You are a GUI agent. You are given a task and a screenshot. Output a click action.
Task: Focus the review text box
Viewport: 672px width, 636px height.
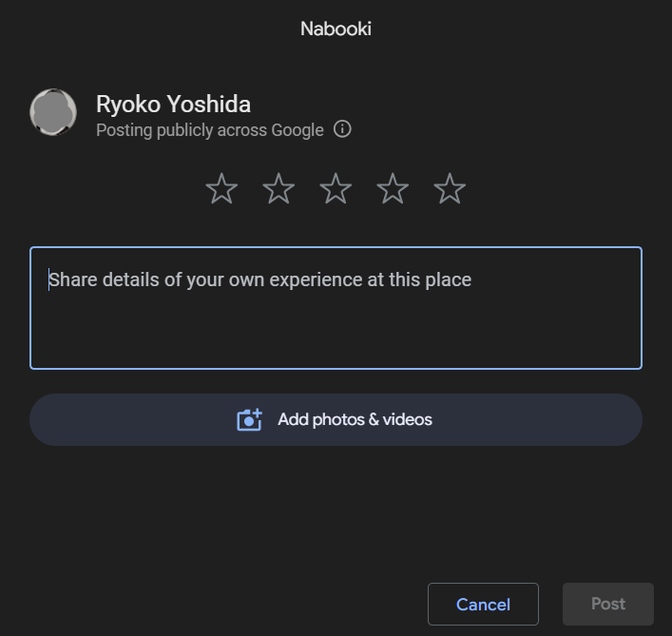coord(336,308)
